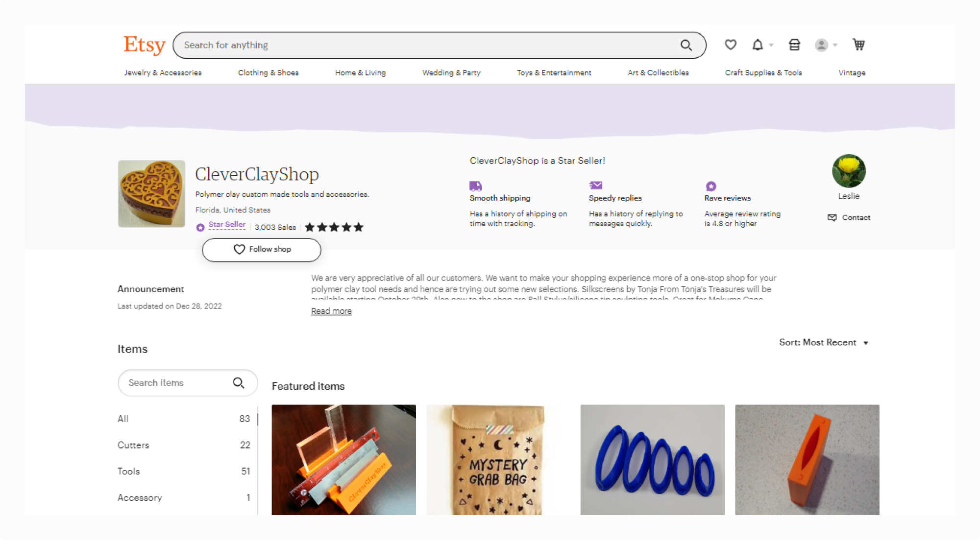Click the shop owner name Leslie
Image resolution: width=980 pixels, height=540 pixels.
coord(849,196)
